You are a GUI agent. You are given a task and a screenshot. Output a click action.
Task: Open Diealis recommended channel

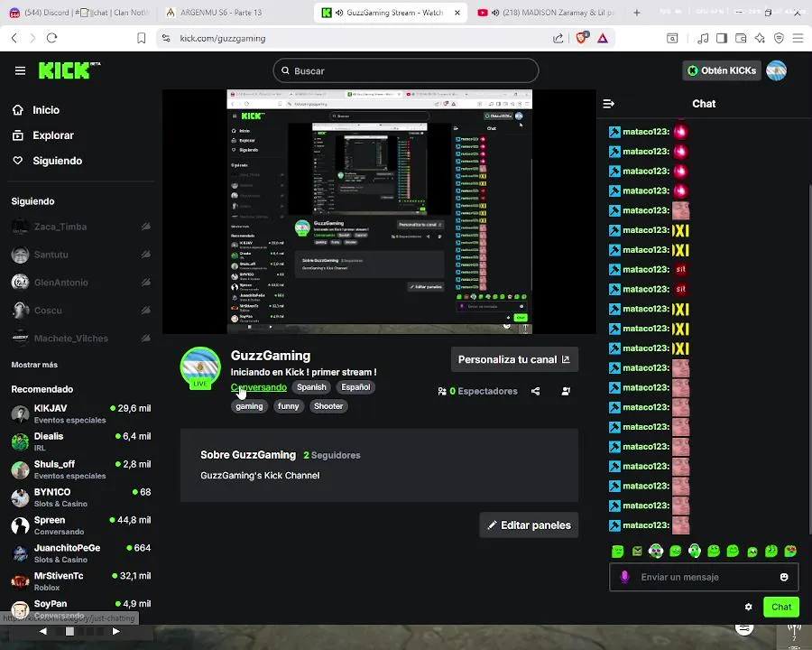point(81,441)
